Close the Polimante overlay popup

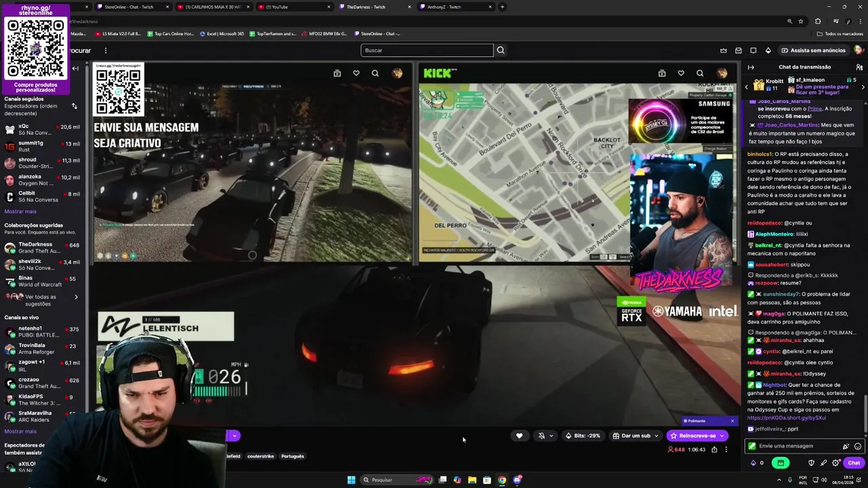pyautogui.click(x=732, y=421)
